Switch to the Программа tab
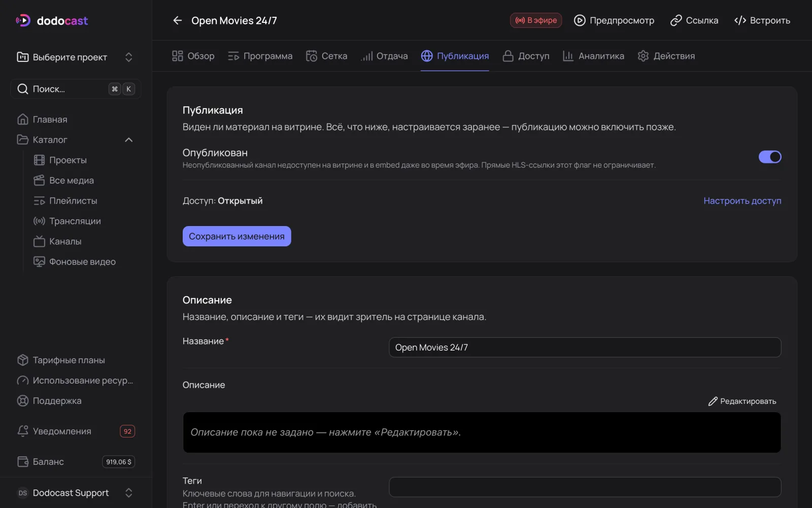Screen dimensions: 812x508 point(260,56)
